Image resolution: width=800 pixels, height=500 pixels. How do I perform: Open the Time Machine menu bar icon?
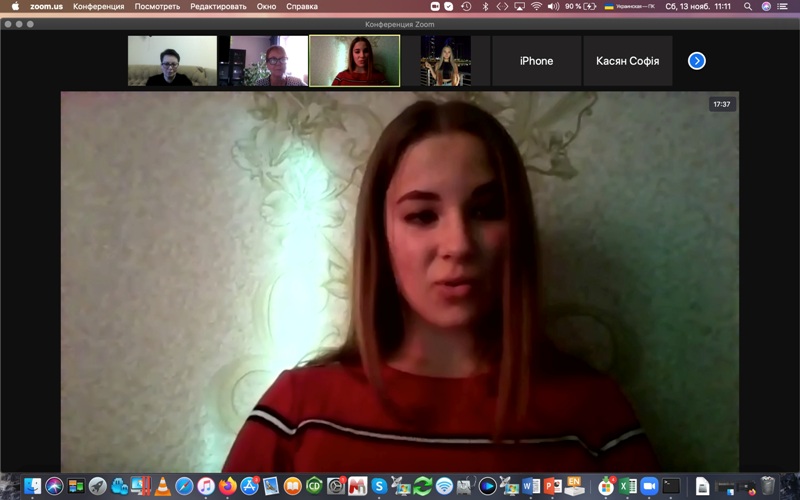click(466, 7)
